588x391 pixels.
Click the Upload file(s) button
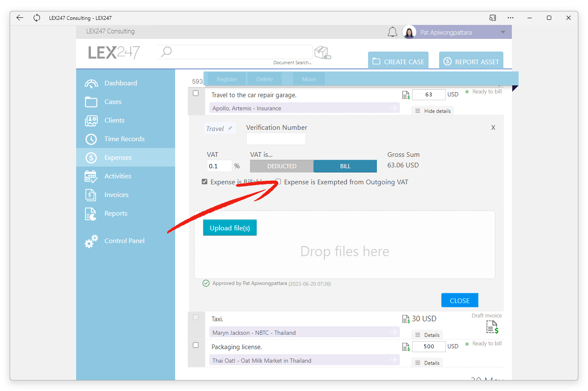point(230,228)
